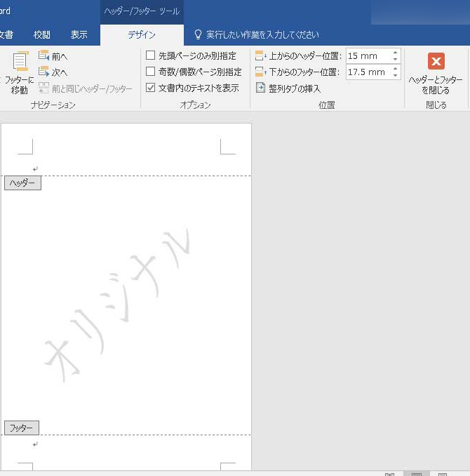Click 次へ navigation icon
This screenshot has height=476, width=470.
[44, 72]
